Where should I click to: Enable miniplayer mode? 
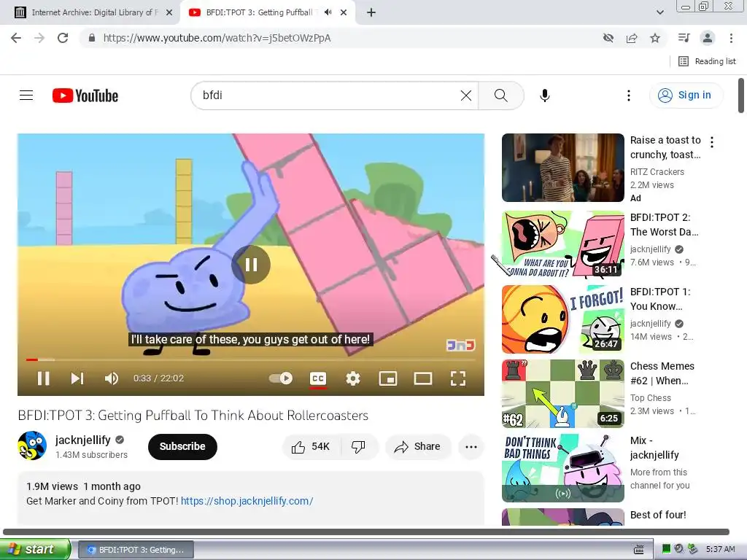click(x=388, y=378)
